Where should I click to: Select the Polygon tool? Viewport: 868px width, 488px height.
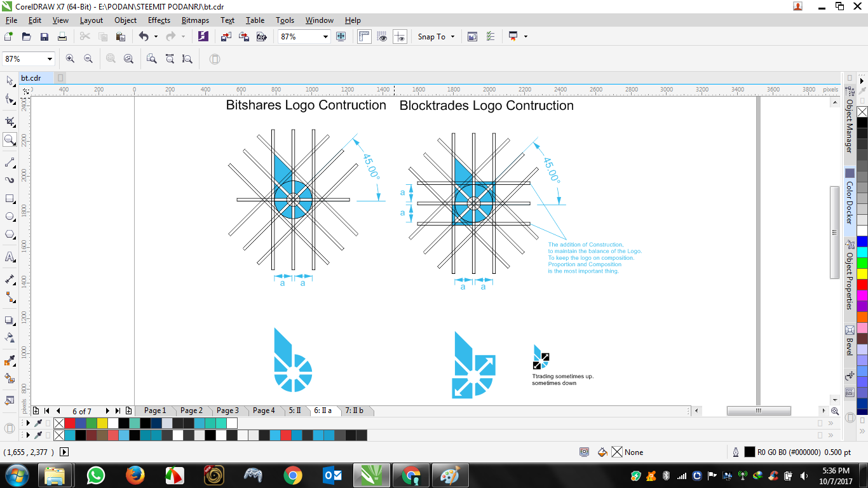(10, 234)
